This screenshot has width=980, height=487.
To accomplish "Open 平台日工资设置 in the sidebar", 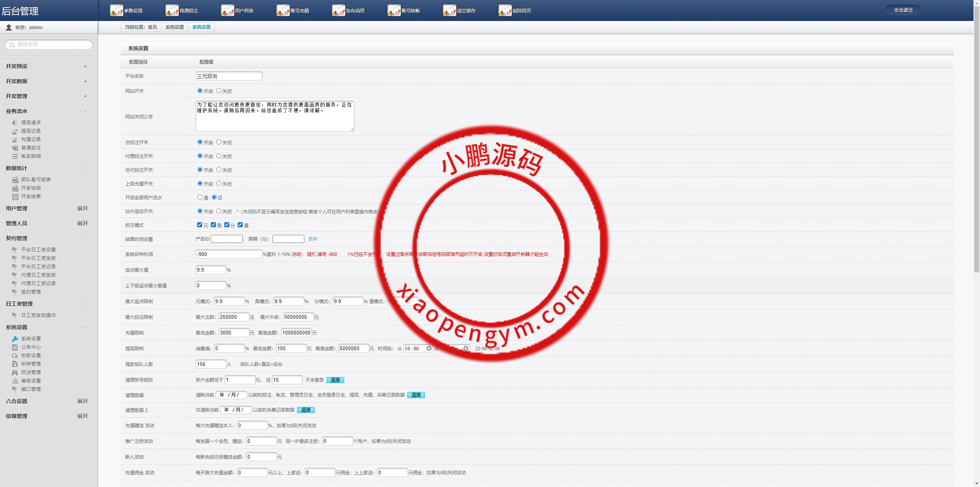I will [x=38, y=250].
